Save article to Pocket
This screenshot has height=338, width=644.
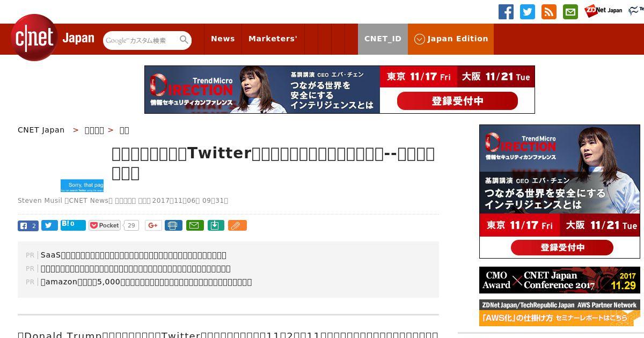[x=105, y=225]
